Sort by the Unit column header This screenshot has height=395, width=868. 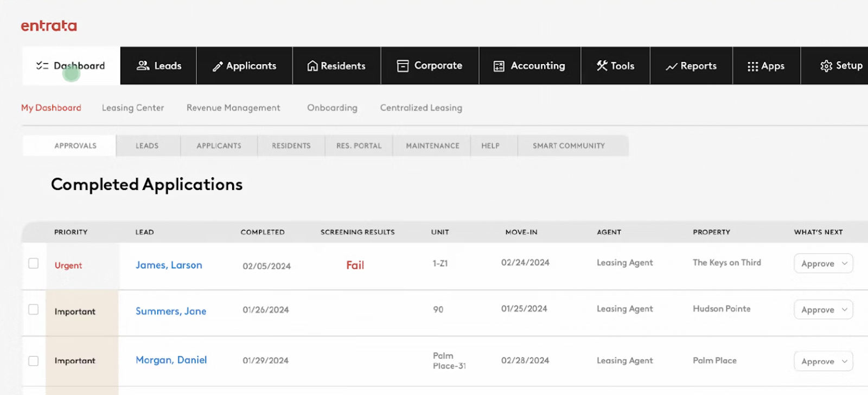(440, 232)
